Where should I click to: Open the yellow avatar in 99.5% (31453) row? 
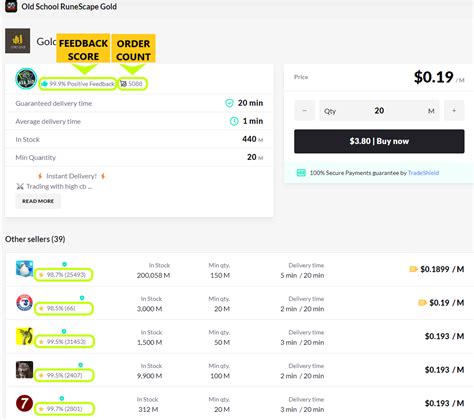pos(24,336)
